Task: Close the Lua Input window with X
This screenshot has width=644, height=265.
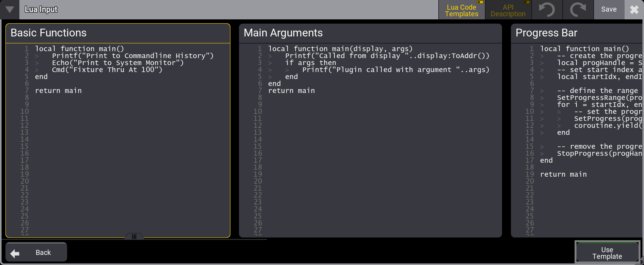Action: (x=634, y=10)
